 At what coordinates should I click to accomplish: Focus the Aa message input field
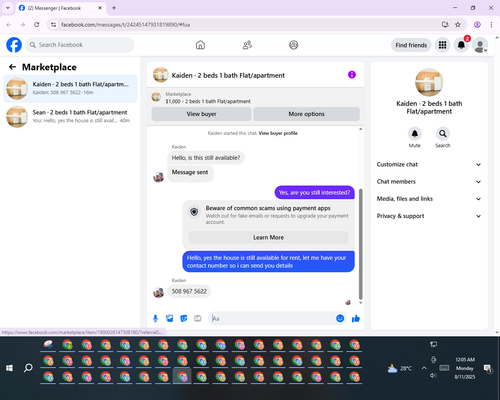tap(272, 319)
